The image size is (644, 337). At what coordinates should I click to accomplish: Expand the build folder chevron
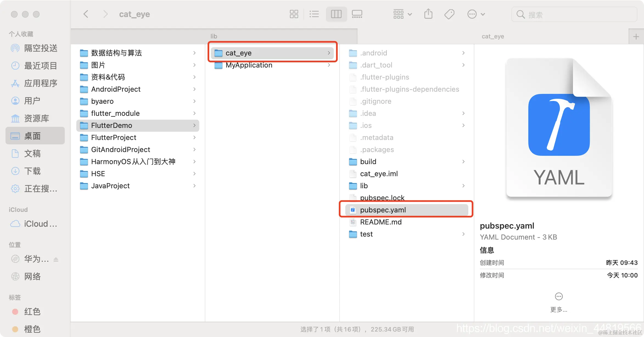[463, 162]
